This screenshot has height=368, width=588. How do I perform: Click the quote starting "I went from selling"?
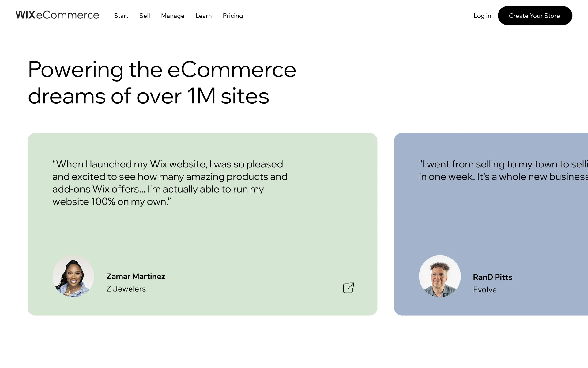click(x=503, y=171)
